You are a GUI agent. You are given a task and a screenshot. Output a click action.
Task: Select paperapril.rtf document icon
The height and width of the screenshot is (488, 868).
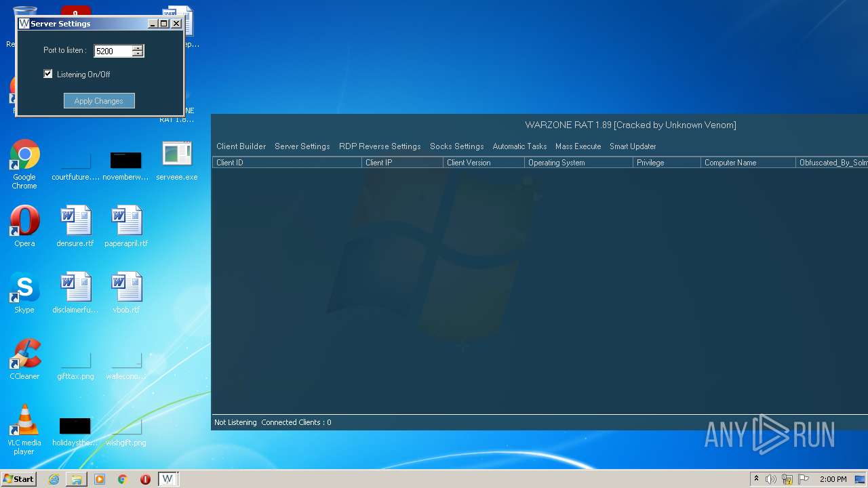pyautogui.click(x=126, y=226)
